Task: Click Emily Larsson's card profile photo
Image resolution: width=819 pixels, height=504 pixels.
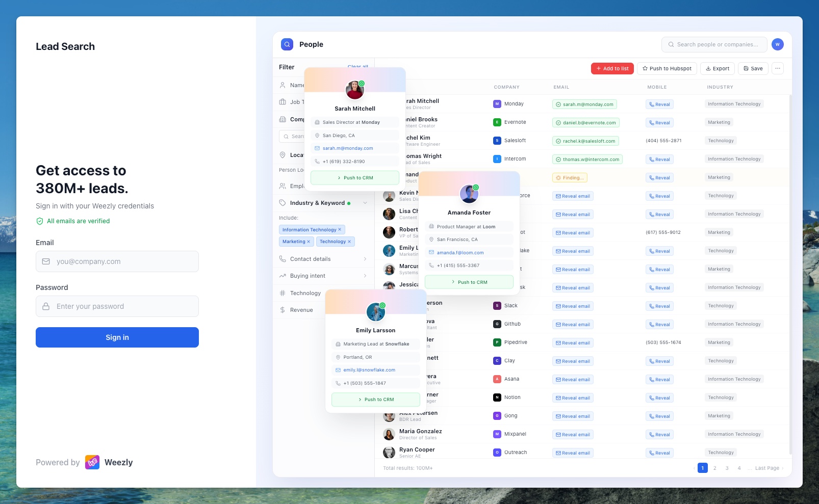Action: (x=376, y=312)
